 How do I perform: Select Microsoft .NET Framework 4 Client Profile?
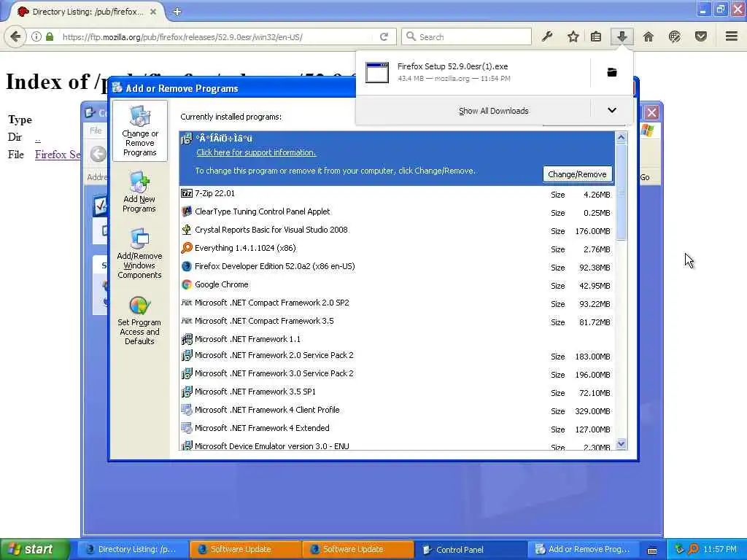[x=397, y=411]
